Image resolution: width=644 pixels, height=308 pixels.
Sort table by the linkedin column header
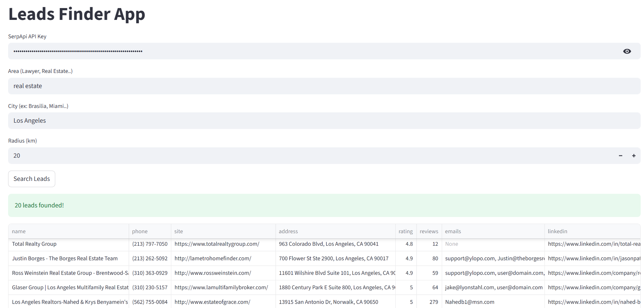coord(592,231)
